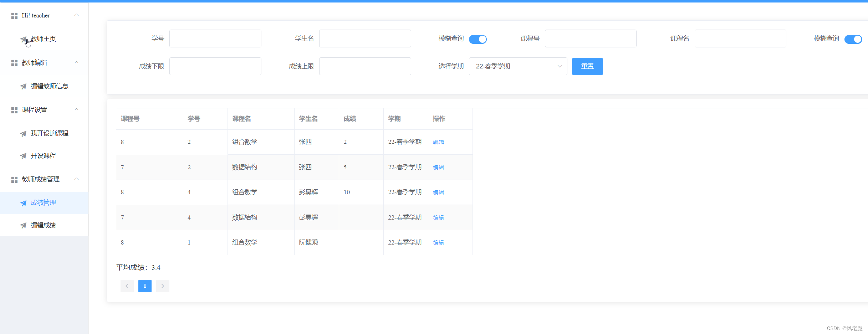Viewport: 868px width, 334px height.
Task: Open 编辑成绩 menu item
Action: tap(44, 225)
